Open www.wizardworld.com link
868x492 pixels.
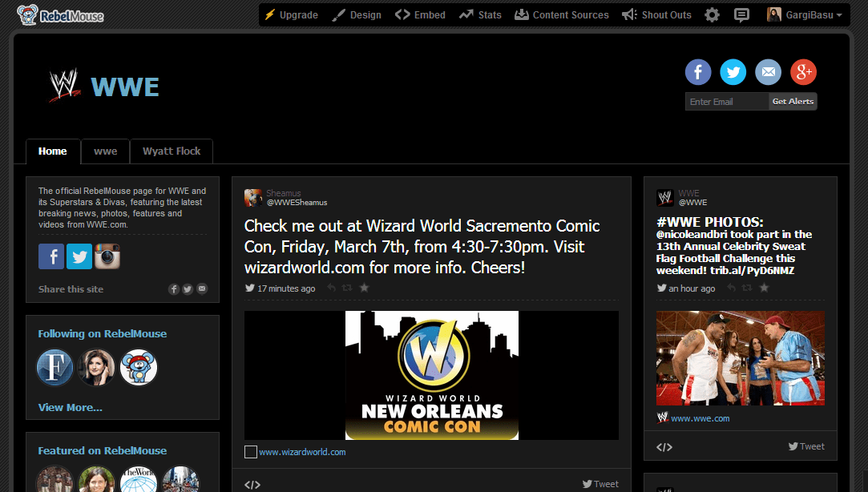(302, 452)
